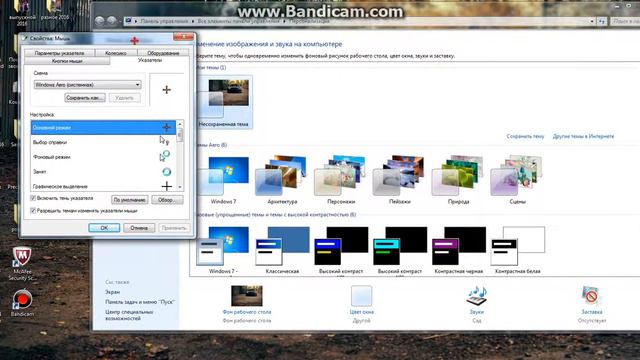Select 'Занят' pointer row

103,171
